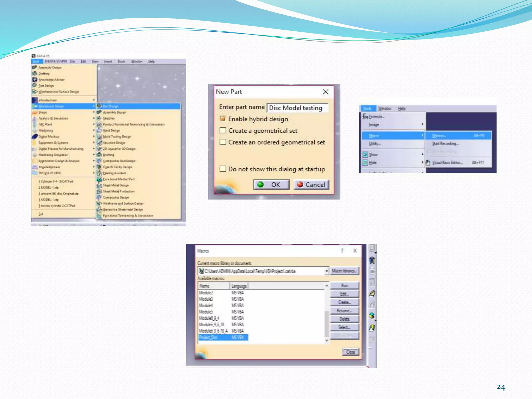Screen dimensions: 532x399
Task: Select Start Recording menu entry
Action: pos(445,144)
